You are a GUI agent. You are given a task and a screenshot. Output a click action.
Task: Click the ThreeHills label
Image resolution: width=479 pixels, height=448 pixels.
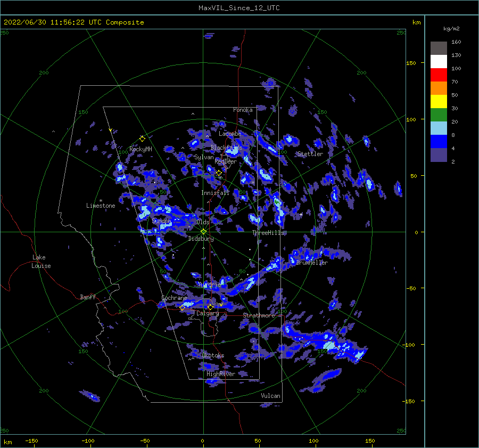268,233
